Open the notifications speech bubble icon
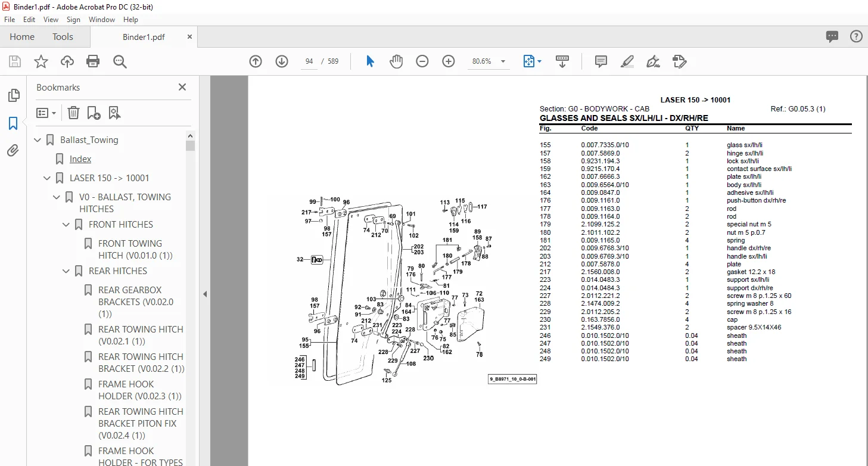The height and width of the screenshot is (466, 868). pyautogui.click(x=832, y=37)
